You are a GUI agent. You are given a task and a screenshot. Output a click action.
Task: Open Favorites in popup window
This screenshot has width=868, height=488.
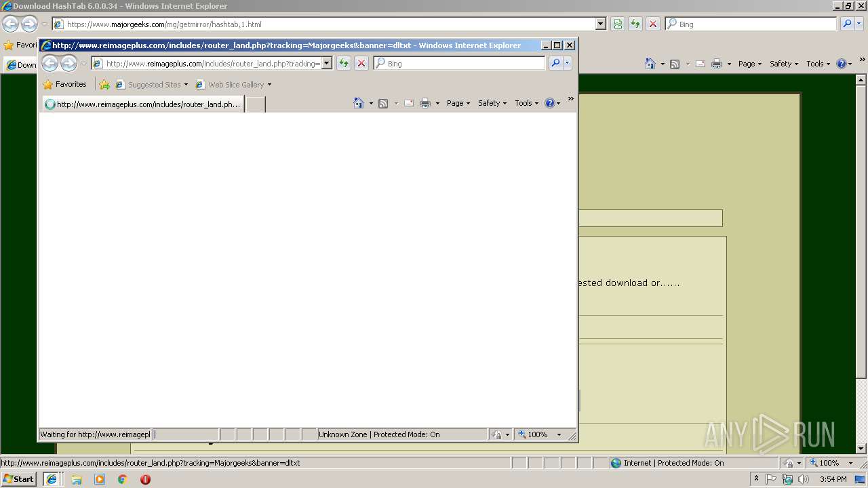[64, 85]
